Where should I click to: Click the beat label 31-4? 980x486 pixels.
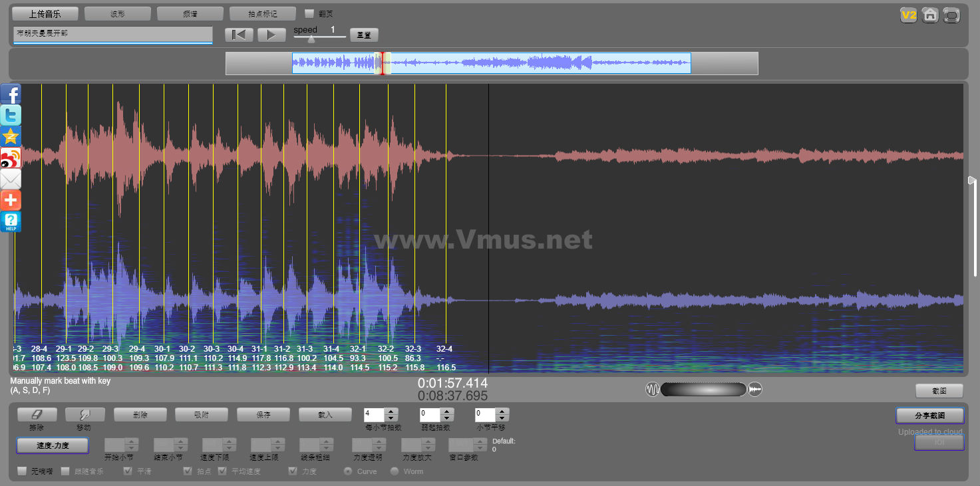331,349
